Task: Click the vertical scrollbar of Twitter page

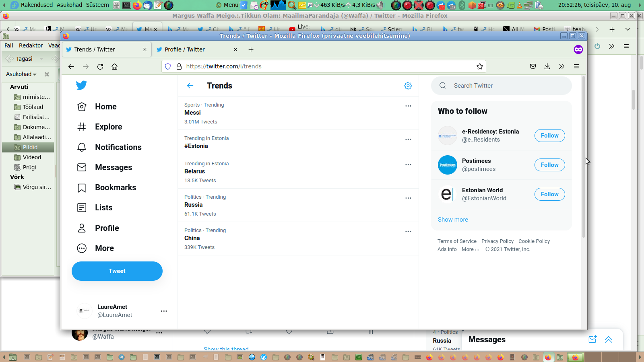Action: click(x=584, y=157)
